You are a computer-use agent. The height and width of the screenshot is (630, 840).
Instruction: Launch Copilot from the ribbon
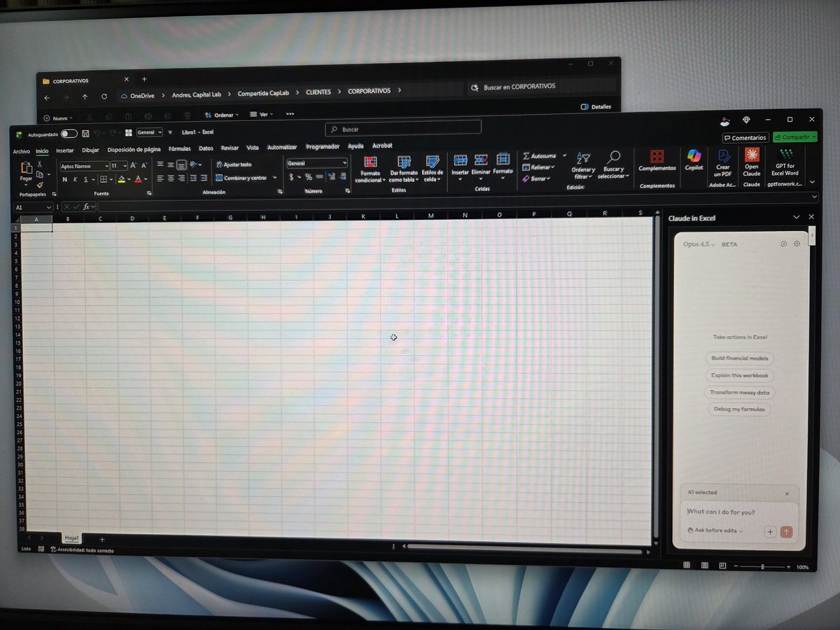[694, 156]
